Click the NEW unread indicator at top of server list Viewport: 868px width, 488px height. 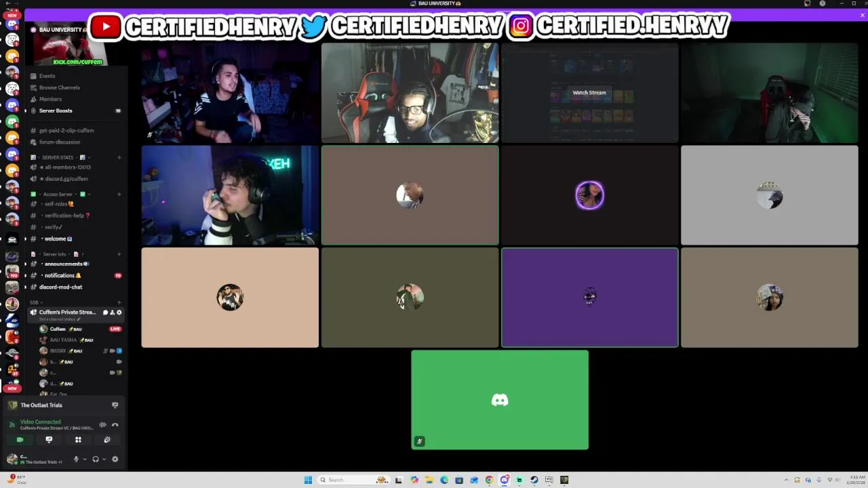tap(12, 16)
